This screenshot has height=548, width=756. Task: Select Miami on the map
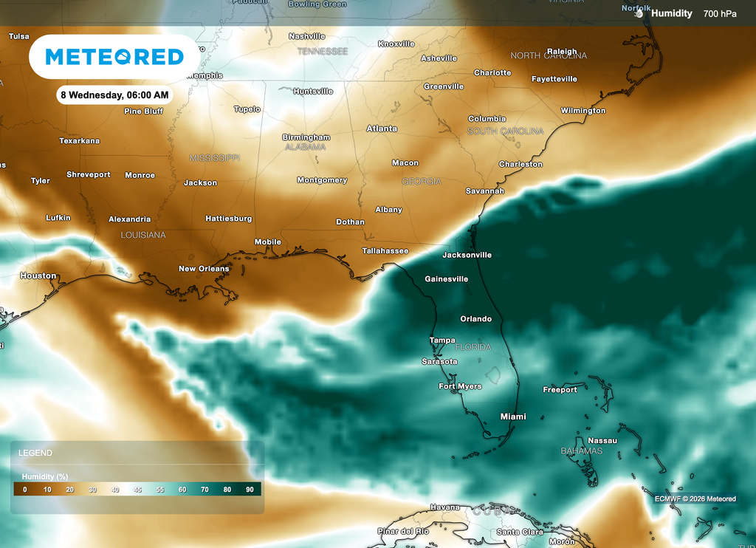(x=512, y=416)
